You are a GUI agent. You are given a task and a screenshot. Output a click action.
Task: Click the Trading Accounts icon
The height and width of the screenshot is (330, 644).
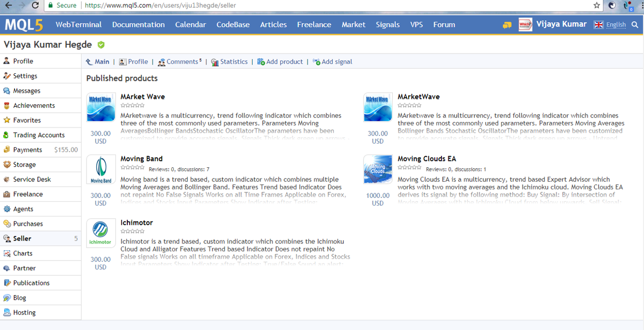[6, 135]
